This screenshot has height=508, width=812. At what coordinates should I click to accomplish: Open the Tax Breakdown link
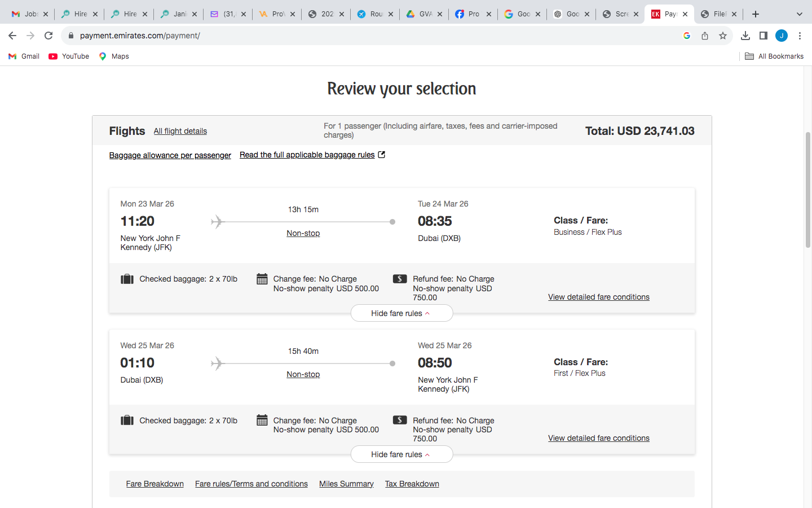(412, 484)
